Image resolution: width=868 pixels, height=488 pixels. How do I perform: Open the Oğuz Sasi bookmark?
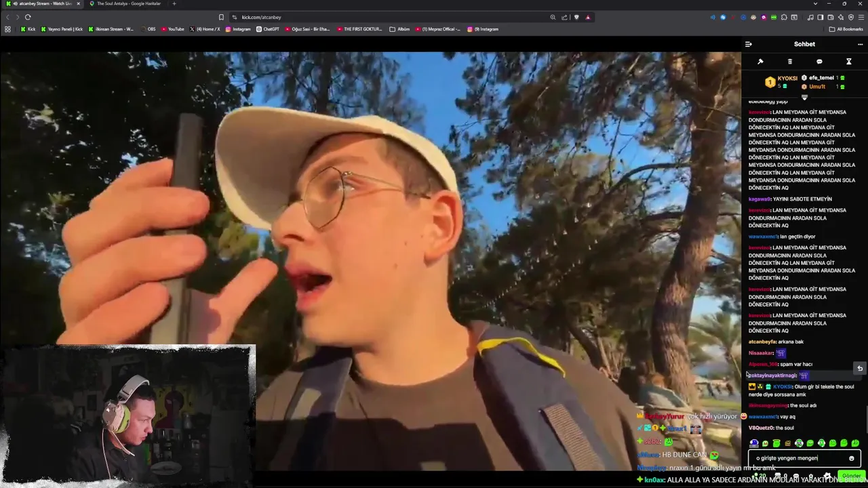coord(307,29)
